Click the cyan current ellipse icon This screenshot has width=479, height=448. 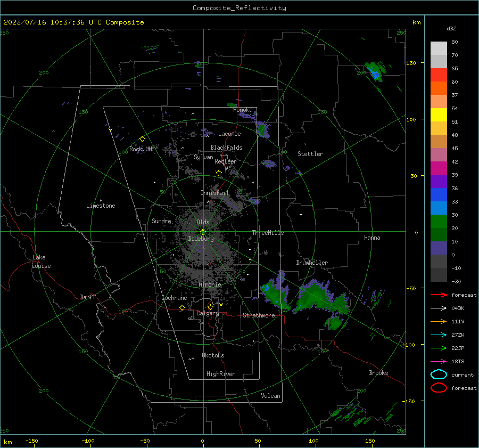click(439, 374)
